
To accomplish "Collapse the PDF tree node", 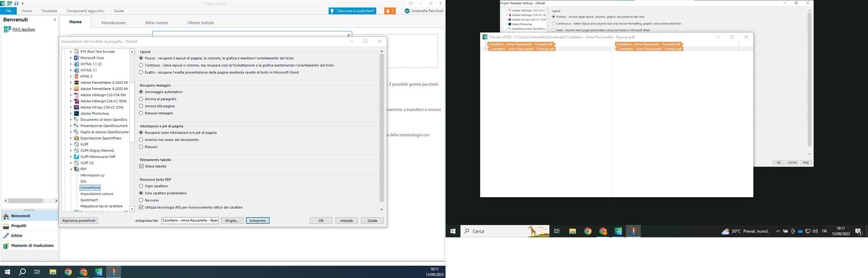I will click(71, 169).
